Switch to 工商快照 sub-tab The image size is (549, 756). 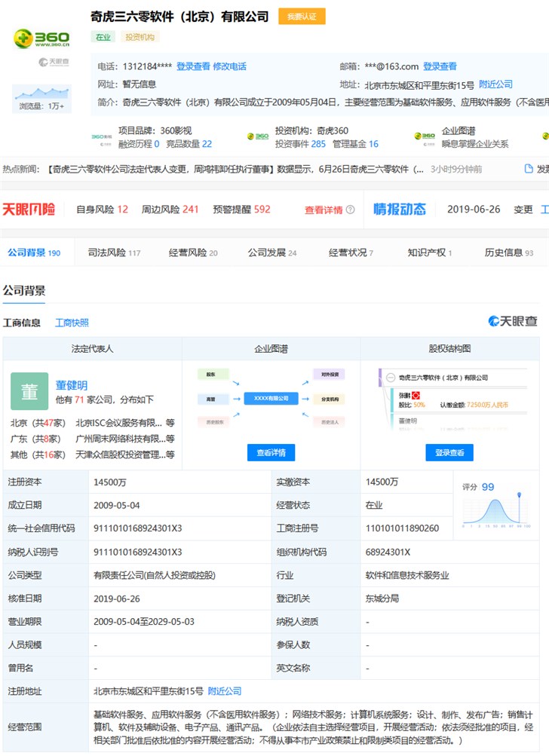click(x=72, y=323)
